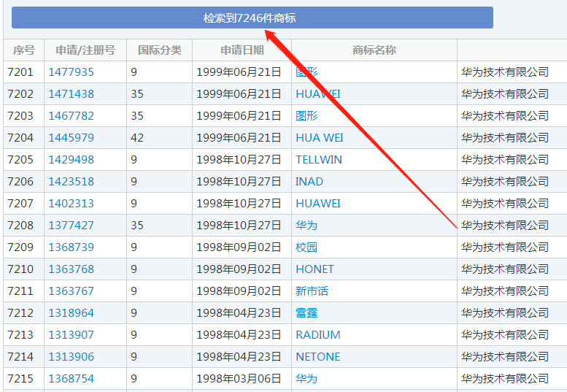Open registration number 1368739

(72, 247)
